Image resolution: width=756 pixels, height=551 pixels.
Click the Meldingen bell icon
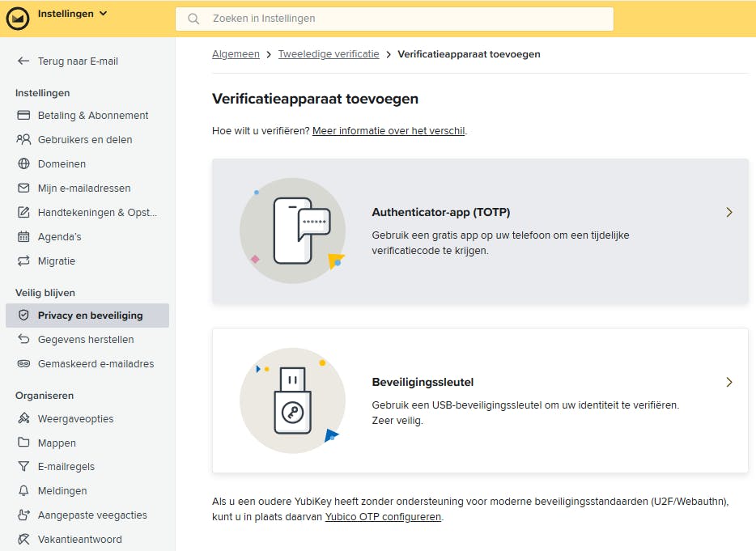[x=23, y=491]
